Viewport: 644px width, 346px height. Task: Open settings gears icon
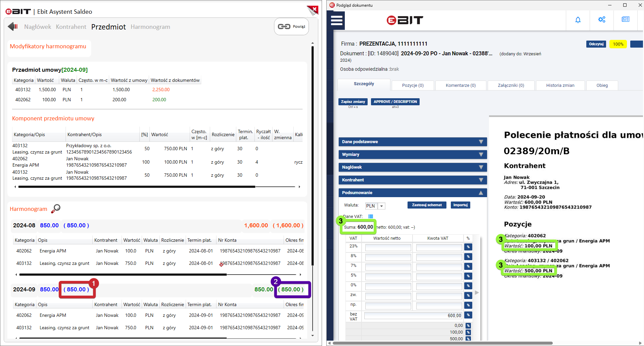pyautogui.click(x=602, y=19)
